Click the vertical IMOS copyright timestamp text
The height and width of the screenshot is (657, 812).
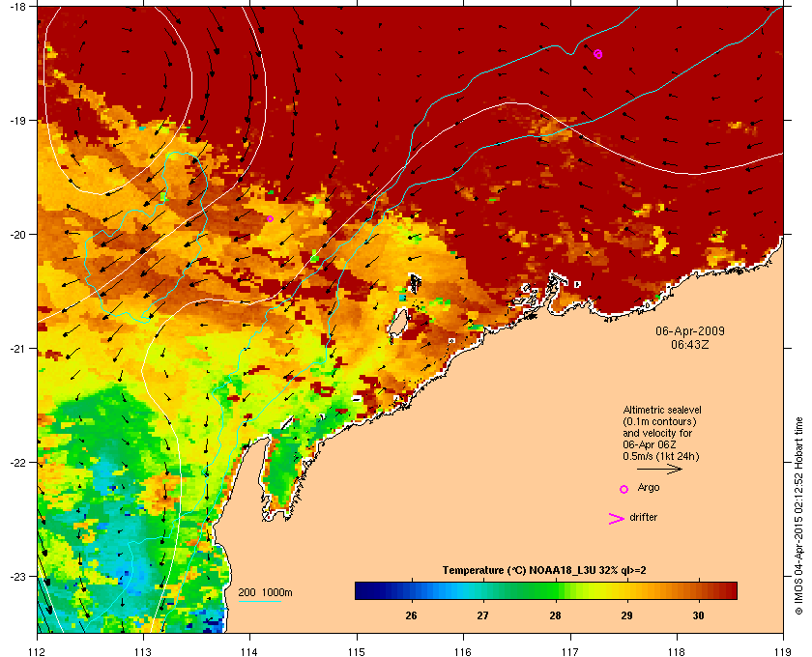[798, 516]
